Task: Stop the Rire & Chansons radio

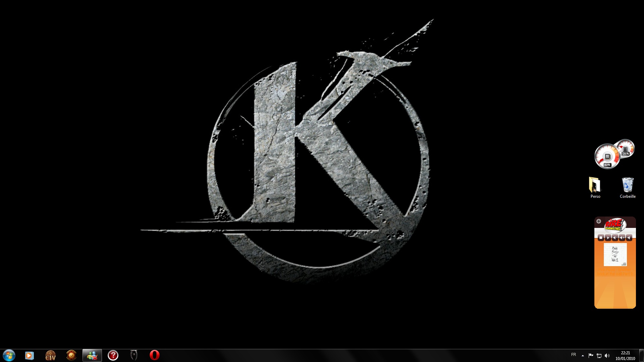Action: [x=601, y=238]
